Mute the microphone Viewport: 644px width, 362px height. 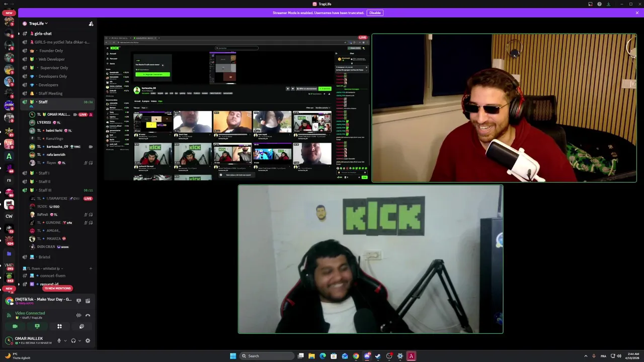click(59, 341)
